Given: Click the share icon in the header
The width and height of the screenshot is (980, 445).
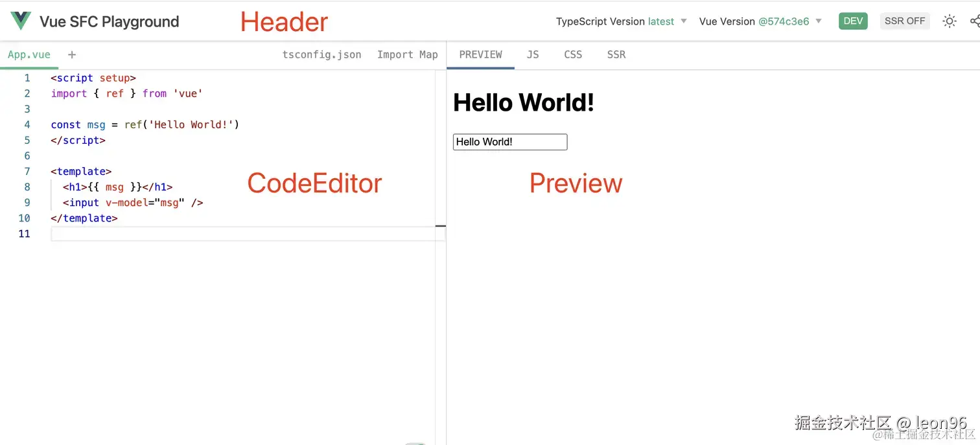Looking at the screenshot, I should (x=975, y=21).
